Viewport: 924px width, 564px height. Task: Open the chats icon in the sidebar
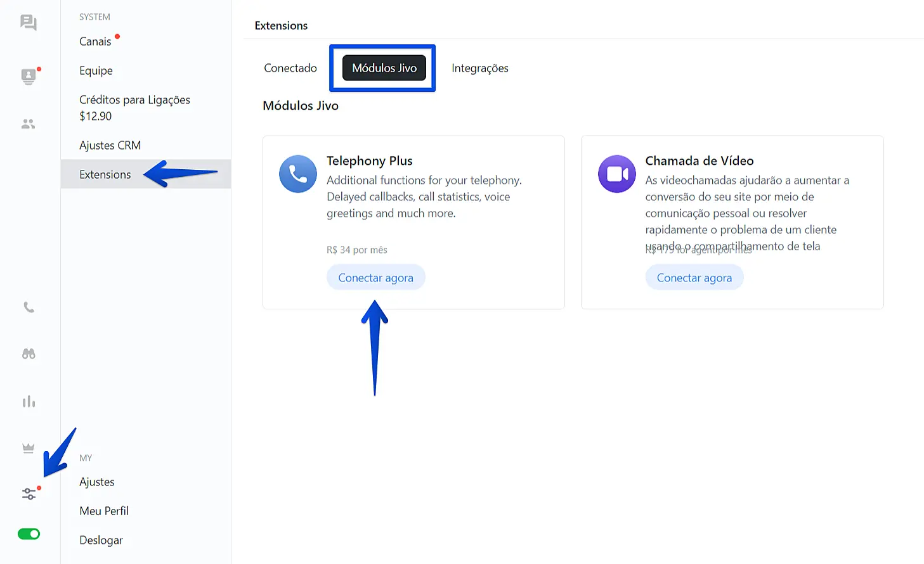(x=29, y=23)
